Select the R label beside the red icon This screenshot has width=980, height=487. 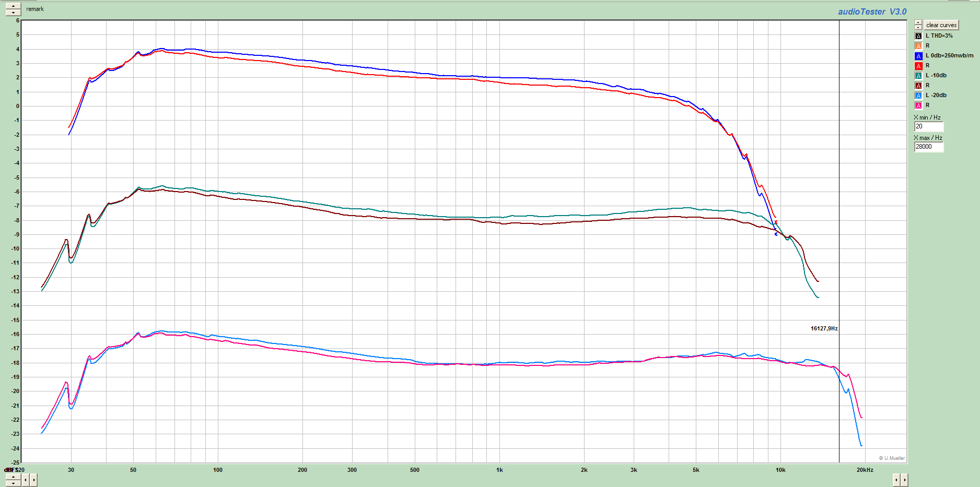click(x=928, y=65)
